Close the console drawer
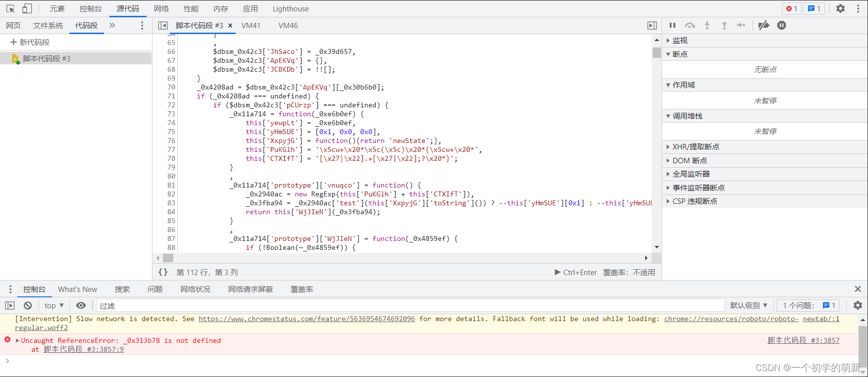The height and width of the screenshot is (377, 868). 858,289
